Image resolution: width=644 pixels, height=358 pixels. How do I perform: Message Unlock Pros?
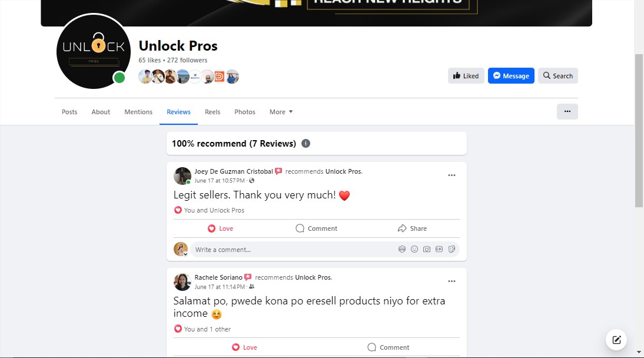(x=511, y=75)
